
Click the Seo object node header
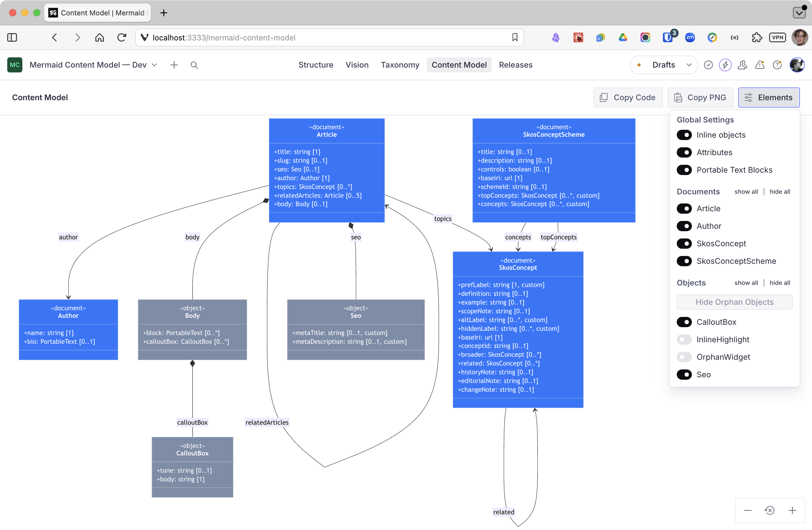point(356,311)
